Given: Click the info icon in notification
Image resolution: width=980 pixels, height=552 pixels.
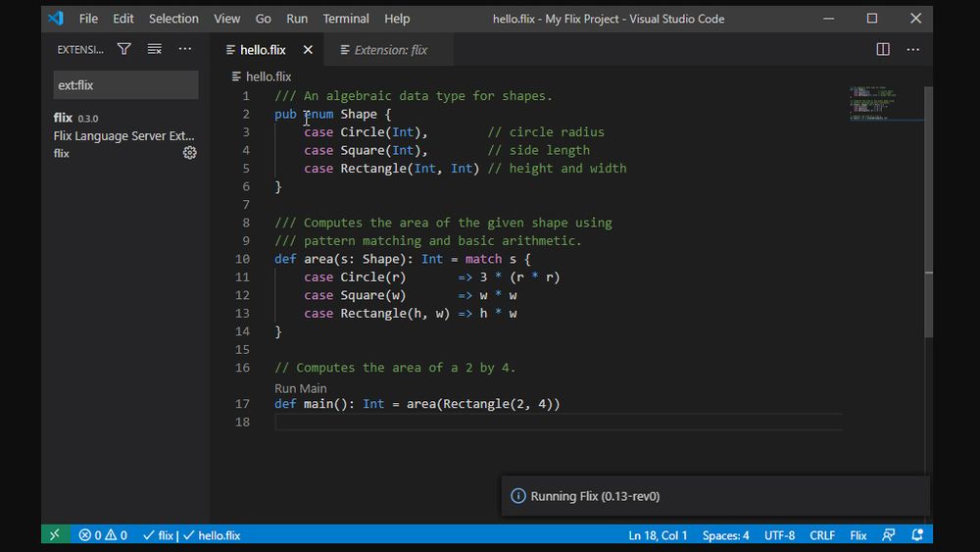Looking at the screenshot, I should (518, 496).
